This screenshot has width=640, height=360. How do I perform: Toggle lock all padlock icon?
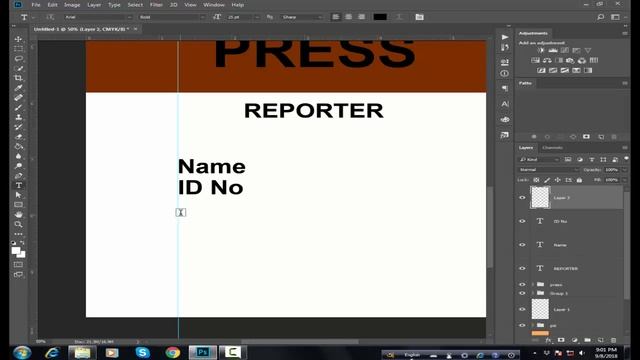coord(579,180)
